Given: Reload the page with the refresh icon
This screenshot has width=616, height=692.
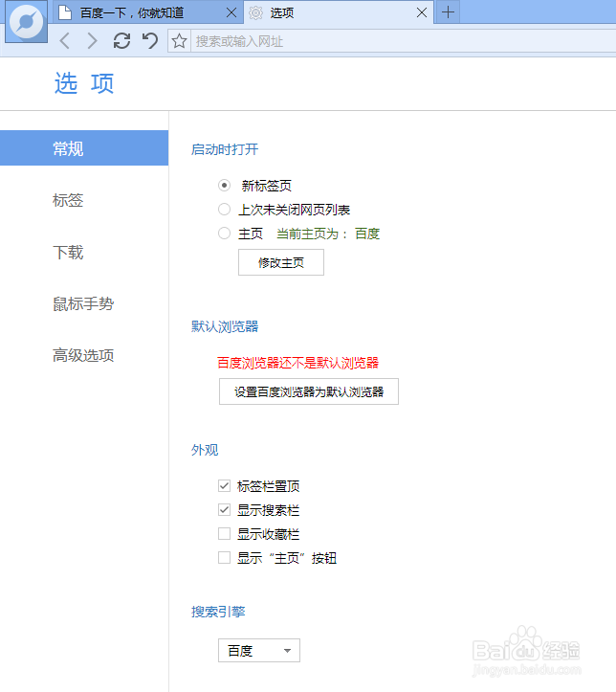Looking at the screenshot, I should click(121, 41).
